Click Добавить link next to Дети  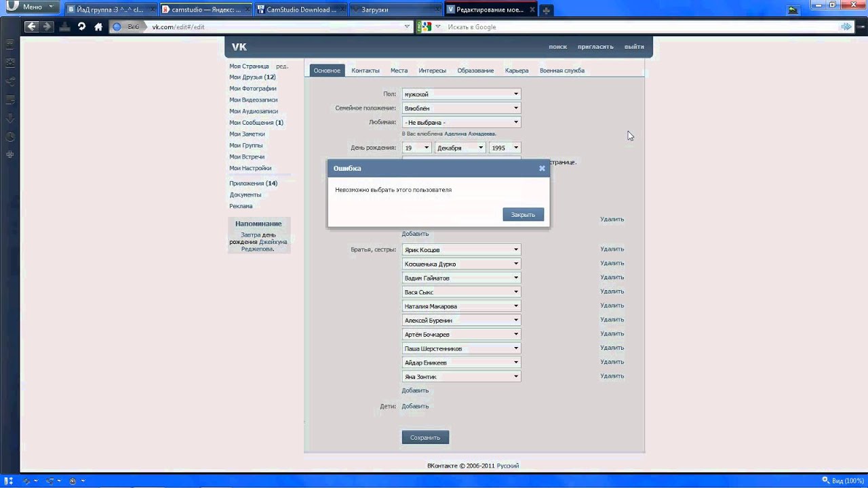click(415, 406)
